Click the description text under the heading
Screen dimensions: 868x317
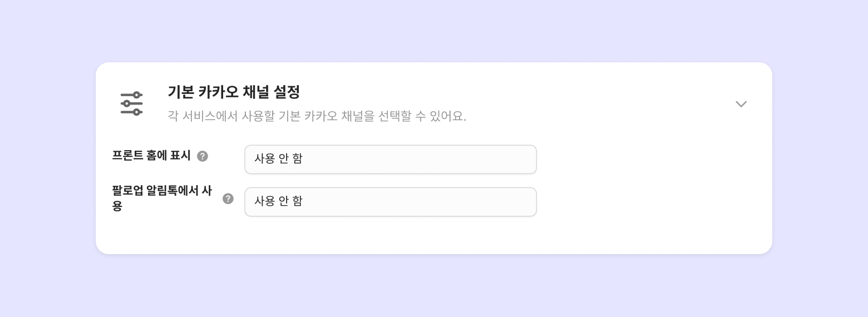pyautogui.click(x=317, y=116)
